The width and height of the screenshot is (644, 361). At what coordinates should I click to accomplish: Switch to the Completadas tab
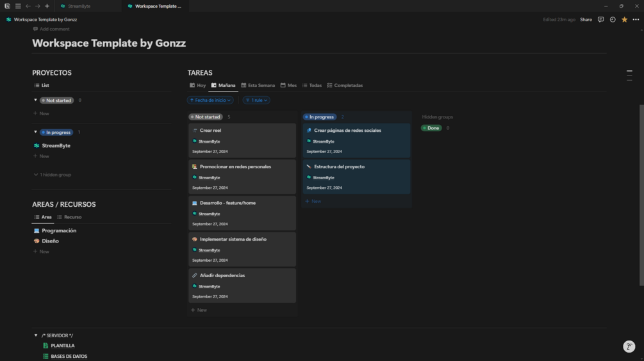click(345, 85)
